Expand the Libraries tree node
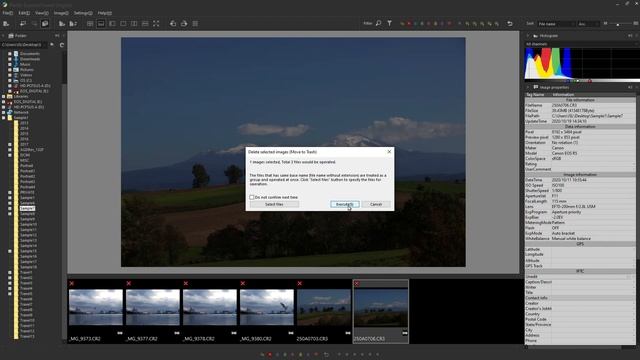The image size is (640, 360). [x=4, y=96]
